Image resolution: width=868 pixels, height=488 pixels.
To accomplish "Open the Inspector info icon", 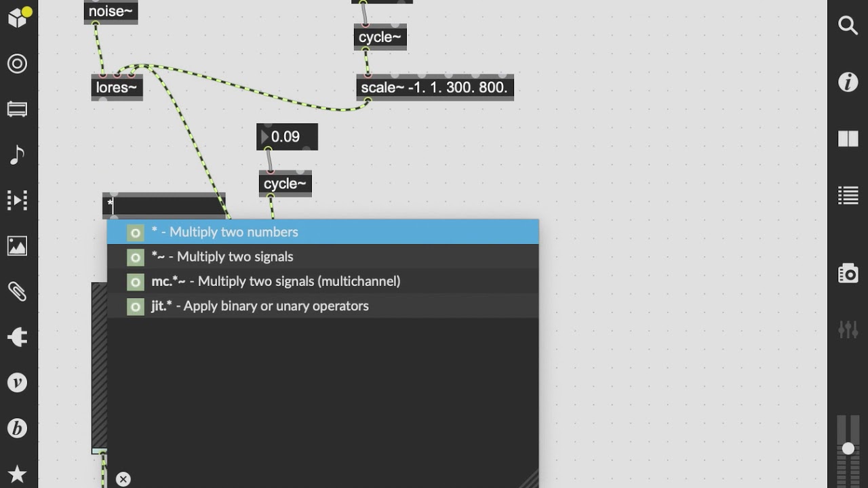I will pos(848,83).
